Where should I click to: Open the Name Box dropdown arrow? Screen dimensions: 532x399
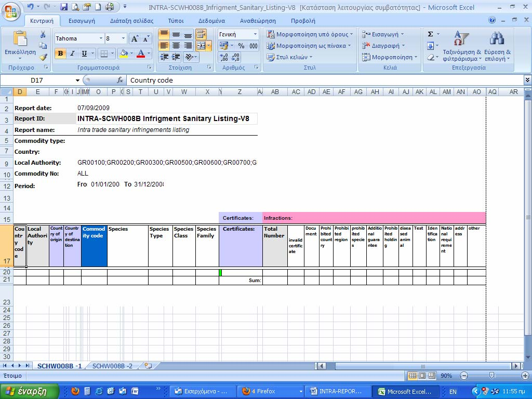coord(78,81)
